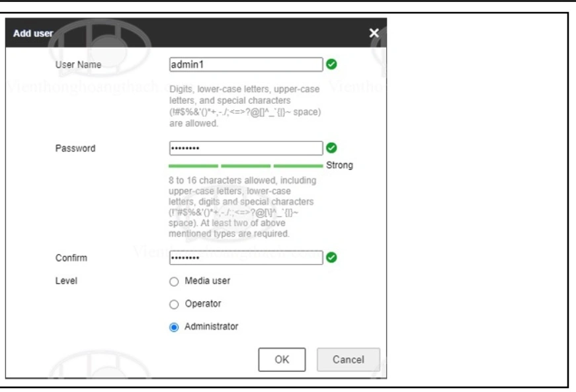Image resolution: width=576 pixels, height=392 pixels.
Task: Focus the Password input field
Action: pyautogui.click(x=245, y=148)
